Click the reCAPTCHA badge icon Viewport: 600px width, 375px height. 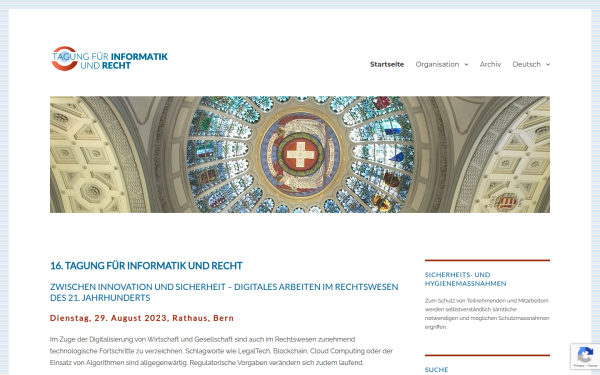pyautogui.click(x=585, y=356)
